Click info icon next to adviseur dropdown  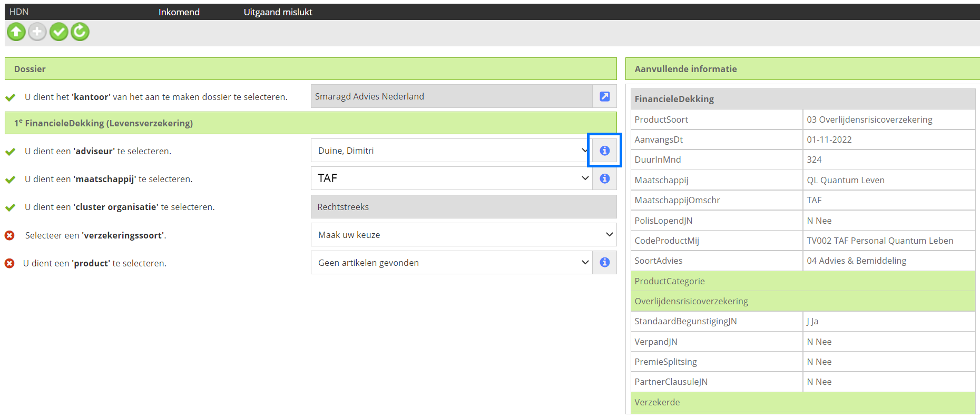[x=604, y=151]
